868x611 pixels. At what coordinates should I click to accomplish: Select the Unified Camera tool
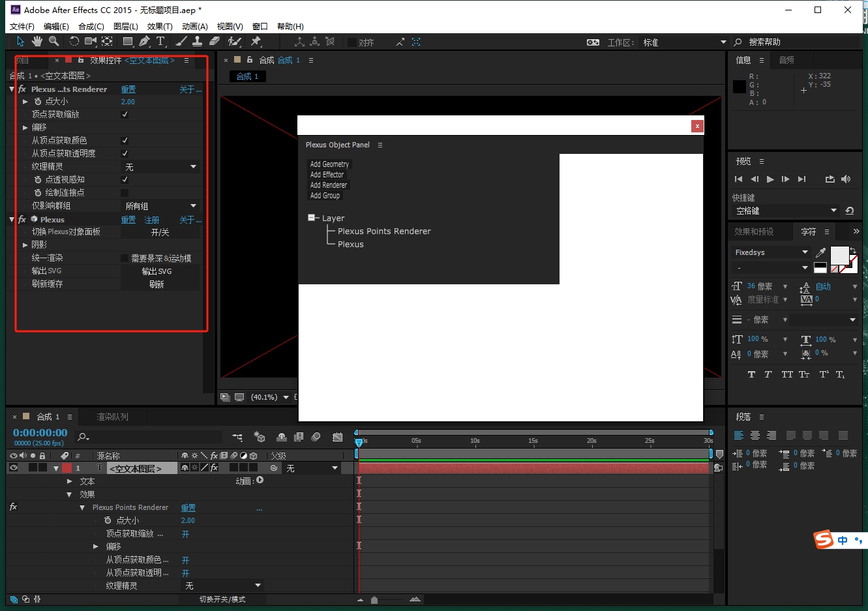(90, 42)
